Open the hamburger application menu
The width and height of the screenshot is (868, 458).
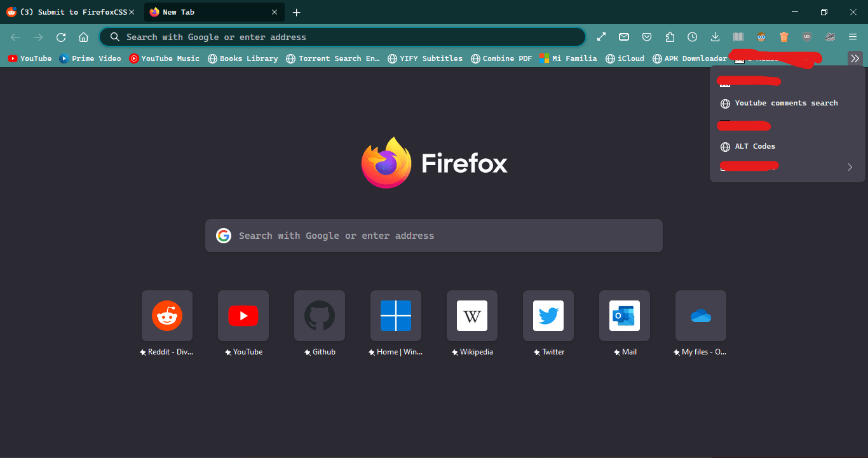pyautogui.click(x=853, y=37)
